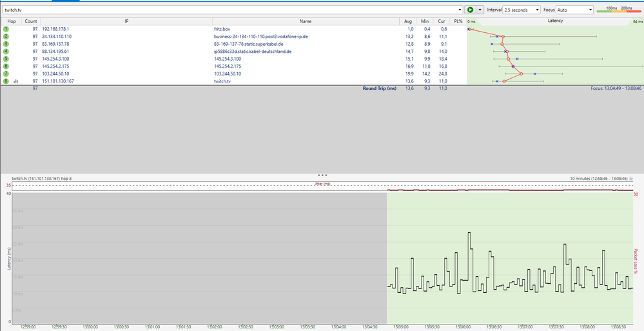Click the 0 ms latency scale label

[471, 21]
